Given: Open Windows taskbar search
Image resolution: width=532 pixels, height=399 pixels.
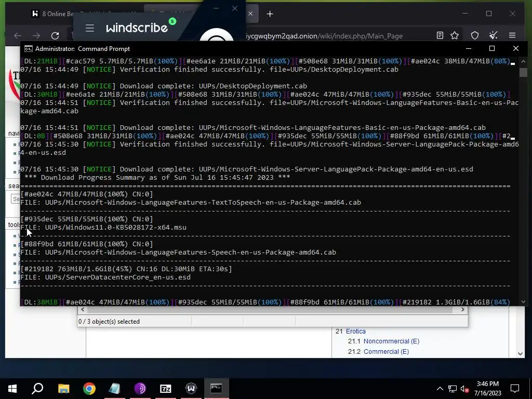Looking at the screenshot, I should [37, 389].
